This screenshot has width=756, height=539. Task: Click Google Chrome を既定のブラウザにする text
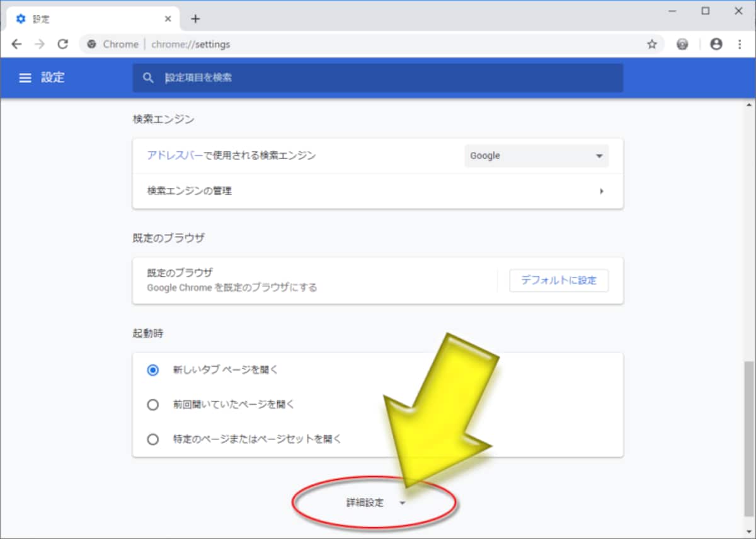click(x=232, y=287)
